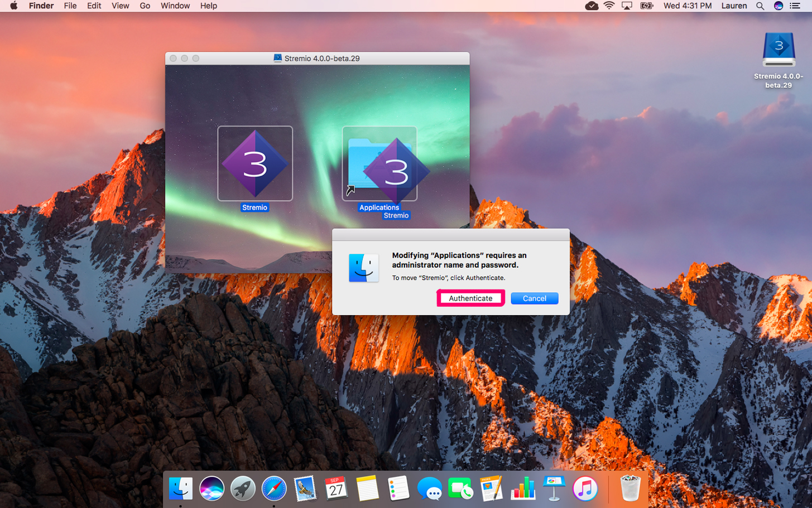The width and height of the screenshot is (812, 508).
Task: Open the Trash from the Dock
Action: tap(630, 488)
